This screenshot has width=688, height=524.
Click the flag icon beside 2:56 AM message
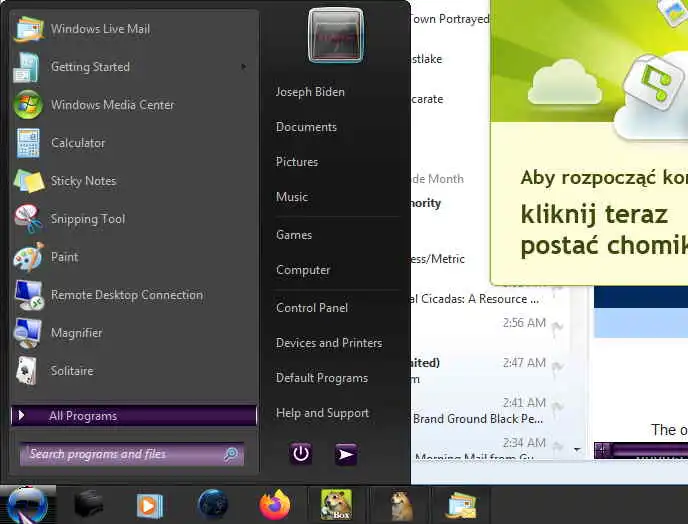point(557,327)
